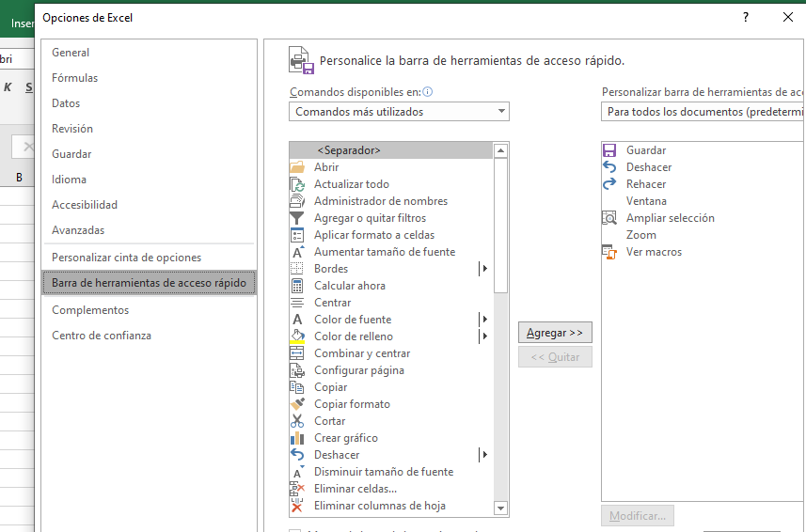The image size is (806, 532).
Task: Click the Actualizar todo refresh icon
Action: [297, 184]
